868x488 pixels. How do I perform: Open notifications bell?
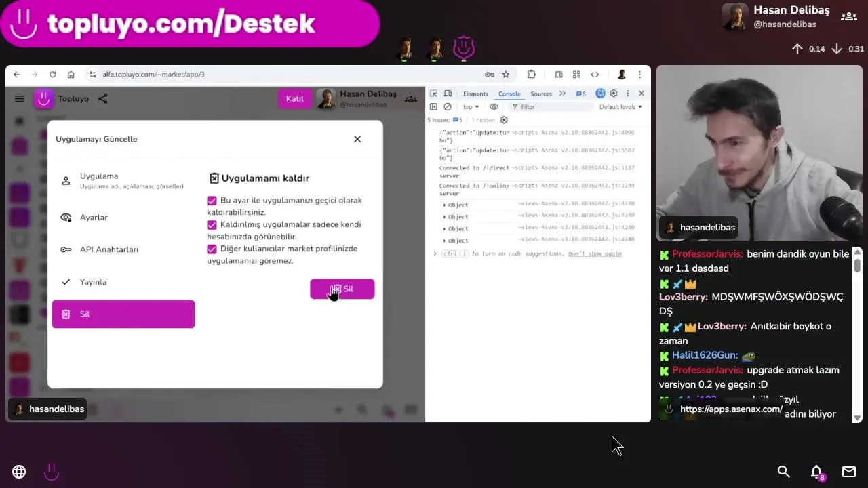816,472
